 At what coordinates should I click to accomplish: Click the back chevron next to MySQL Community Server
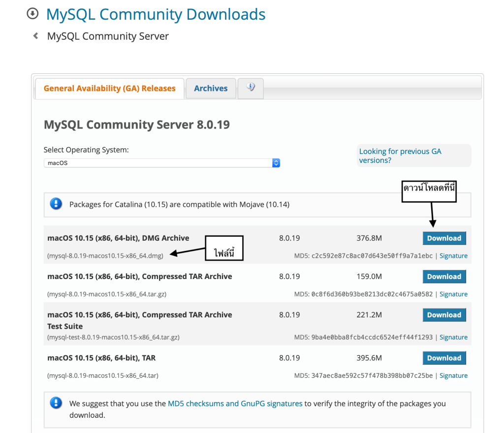click(35, 36)
